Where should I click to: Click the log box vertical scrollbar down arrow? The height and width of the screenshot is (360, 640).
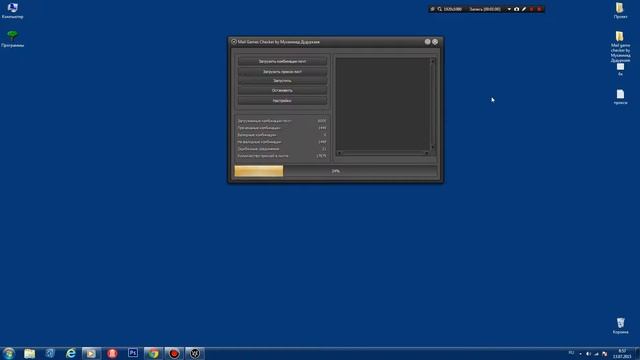click(x=433, y=147)
